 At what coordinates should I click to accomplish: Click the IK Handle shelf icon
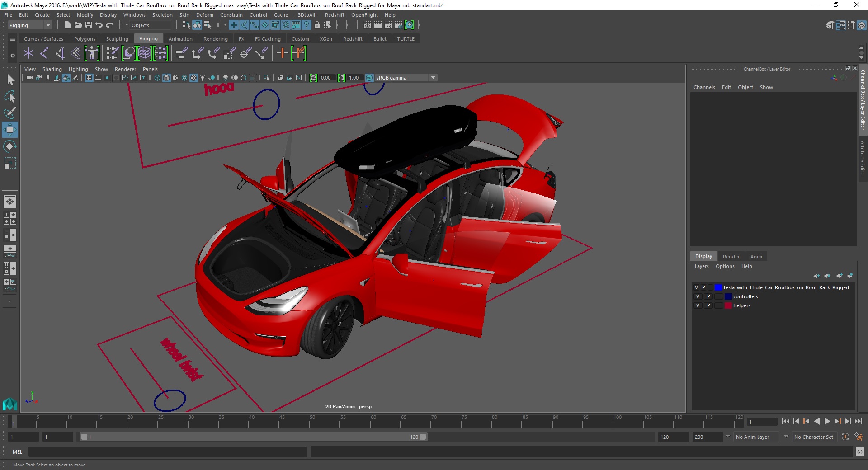click(x=60, y=53)
